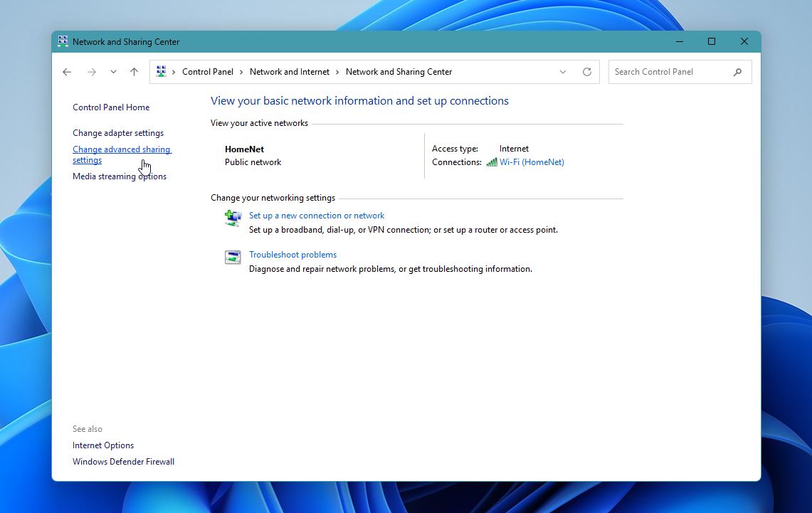Open Media streaming options
Screen dimensions: 812x513
tap(120, 176)
